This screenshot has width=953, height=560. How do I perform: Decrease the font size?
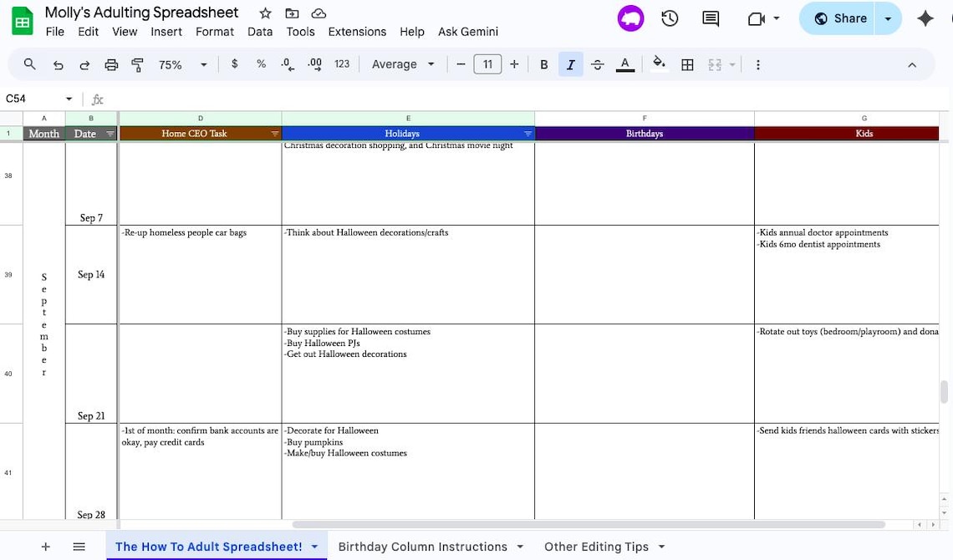click(461, 64)
